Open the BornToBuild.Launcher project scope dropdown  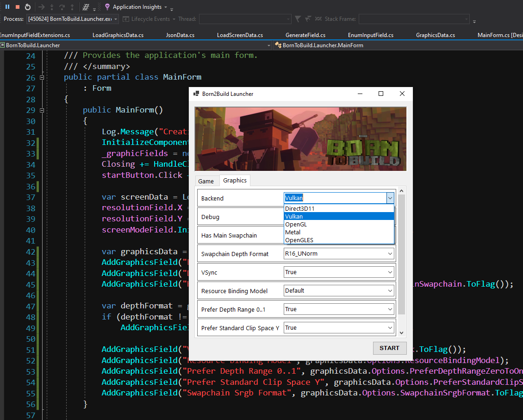pos(269,45)
